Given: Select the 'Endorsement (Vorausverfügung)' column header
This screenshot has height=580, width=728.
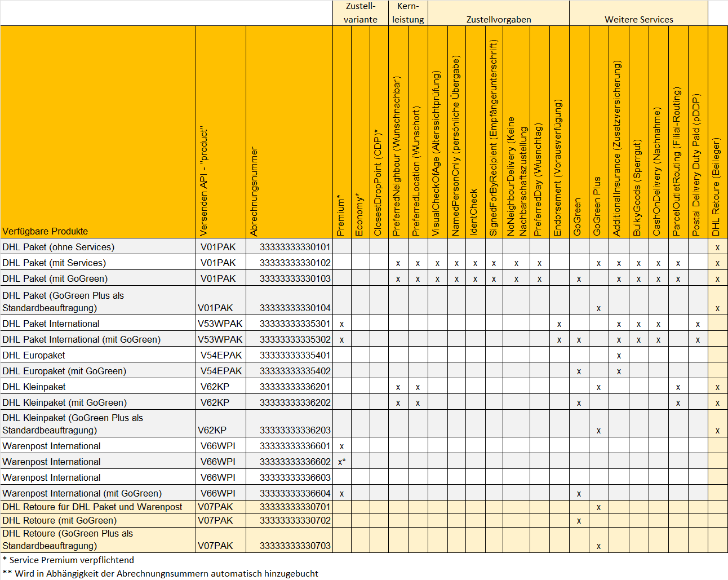Looking at the screenshot, I should click(x=560, y=132).
